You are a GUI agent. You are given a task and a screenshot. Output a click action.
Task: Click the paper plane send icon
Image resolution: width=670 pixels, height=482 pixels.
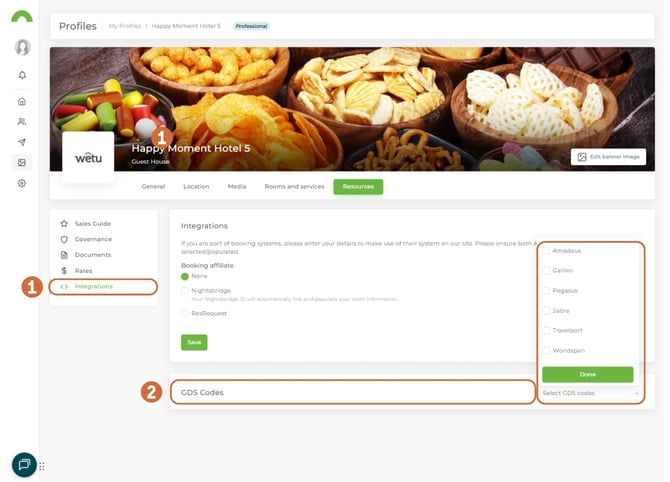point(22,142)
